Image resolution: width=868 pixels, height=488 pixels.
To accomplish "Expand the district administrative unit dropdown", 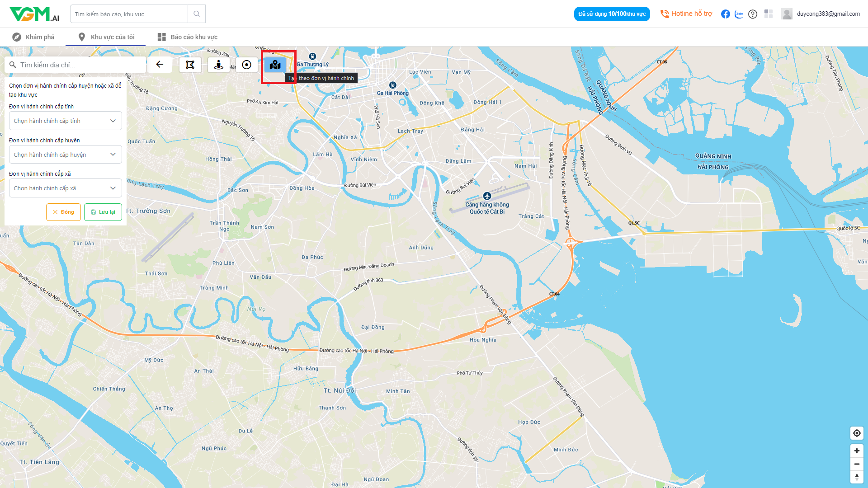I will 66,155.
